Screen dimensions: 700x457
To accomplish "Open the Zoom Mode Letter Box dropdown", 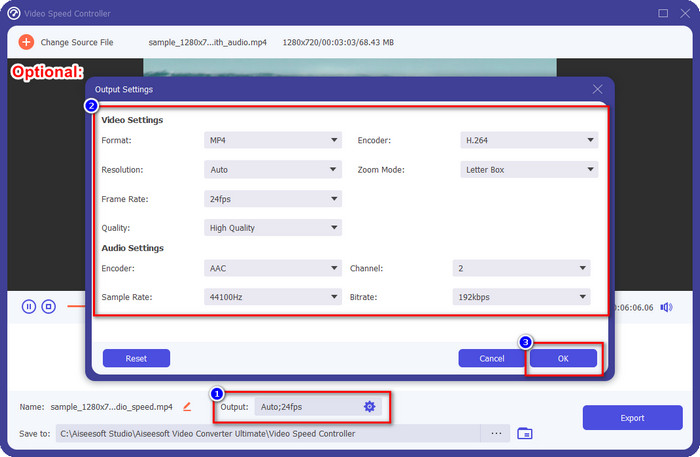I will (x=528, y=170).
